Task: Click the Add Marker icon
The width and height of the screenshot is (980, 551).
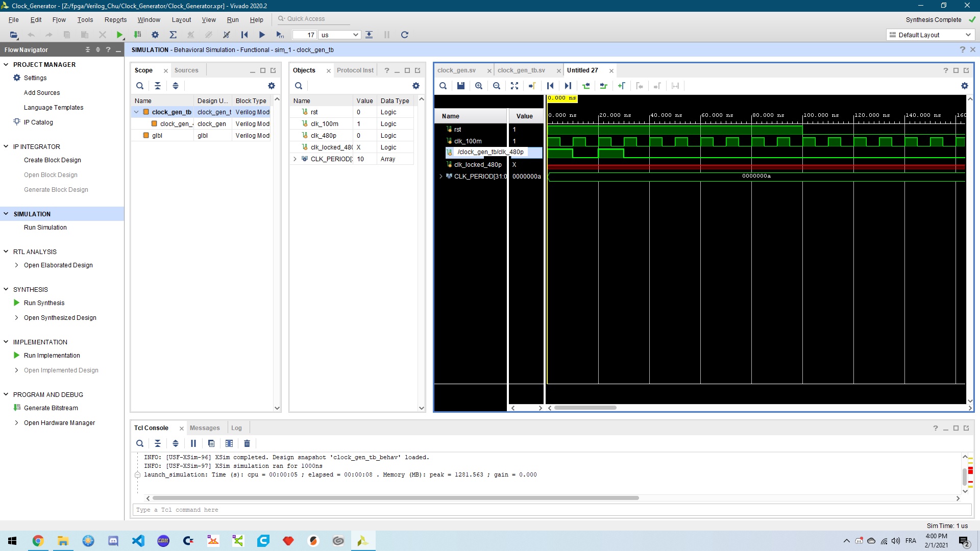Action: pyautogui.click(x=621, y=86)
